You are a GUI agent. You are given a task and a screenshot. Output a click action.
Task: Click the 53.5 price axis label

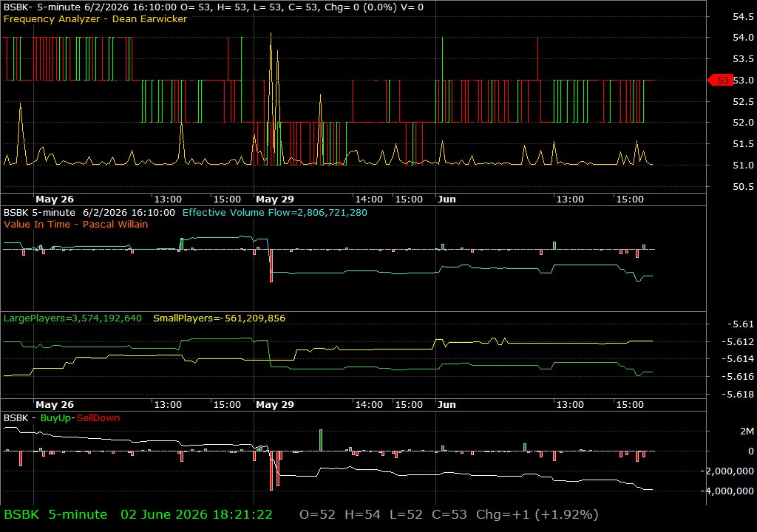(x=743, y=59)
